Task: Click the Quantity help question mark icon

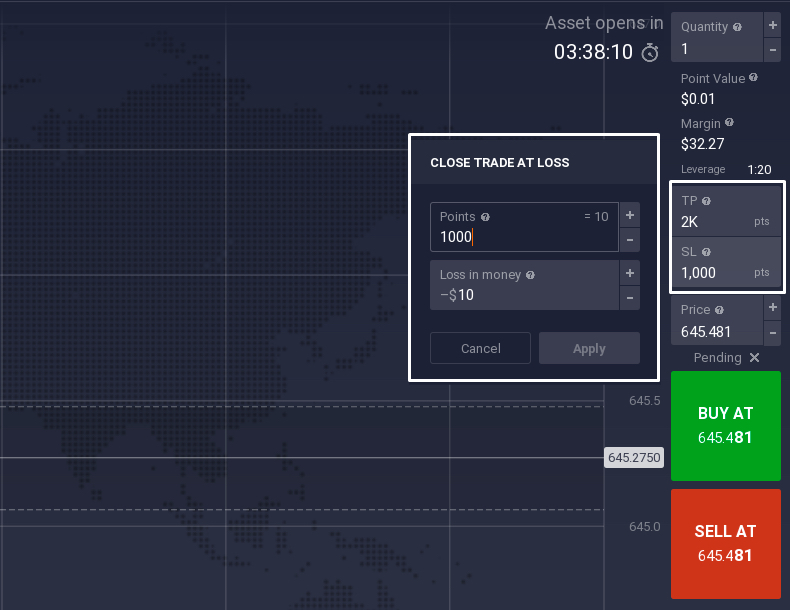Action: (737, 27)
